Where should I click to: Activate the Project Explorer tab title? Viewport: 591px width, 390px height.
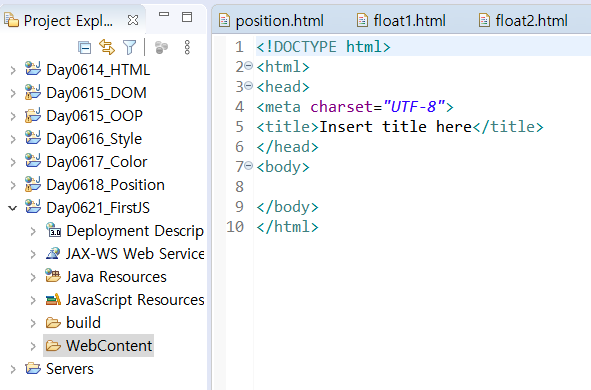68,20
